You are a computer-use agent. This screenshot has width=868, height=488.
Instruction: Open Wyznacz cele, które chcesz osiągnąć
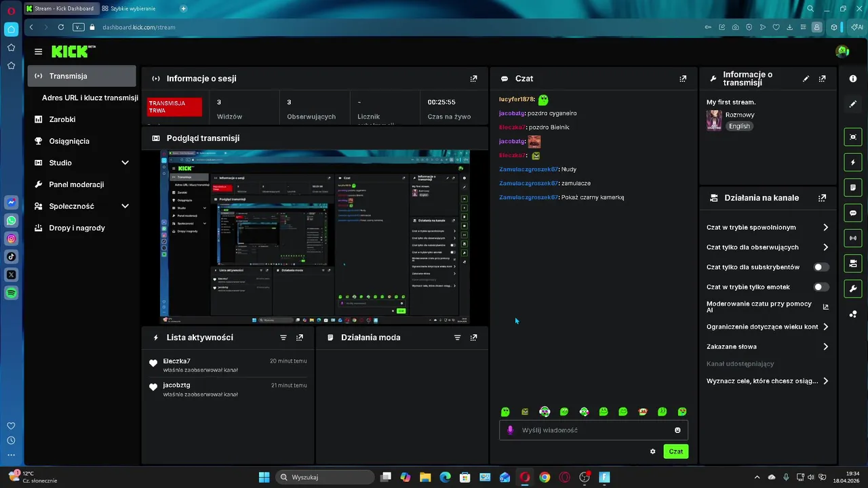[x=768, y=381]
